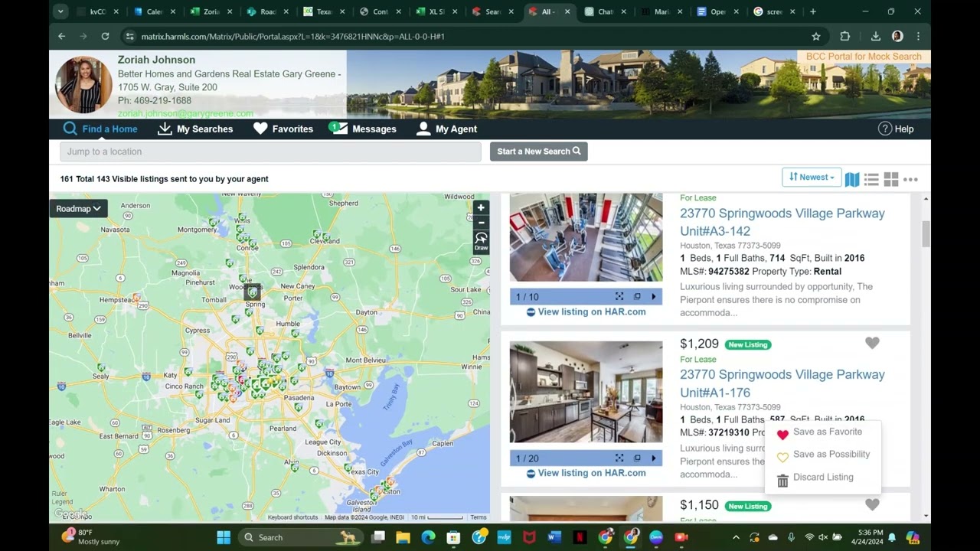Image resolution: width=980 pixels, height=551 pixels.
Task: Open Word from the taskbar
Action: [x=554, y=537]
